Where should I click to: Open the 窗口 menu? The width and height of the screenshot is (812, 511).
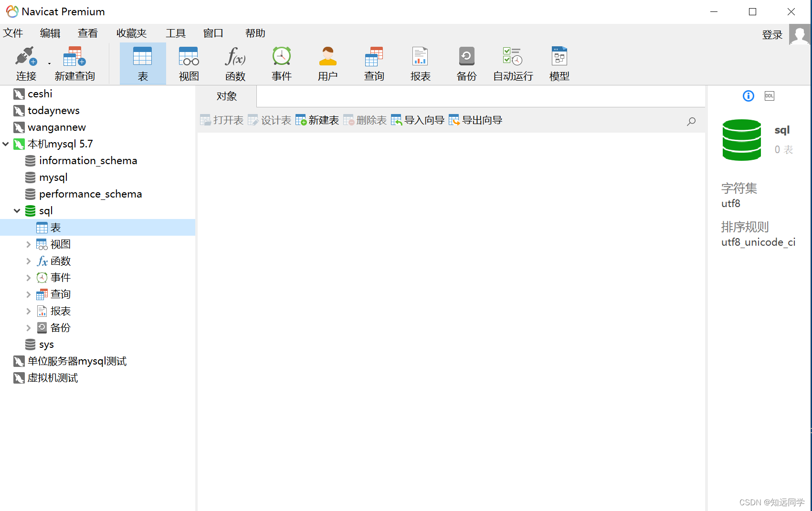click(213, 33)
